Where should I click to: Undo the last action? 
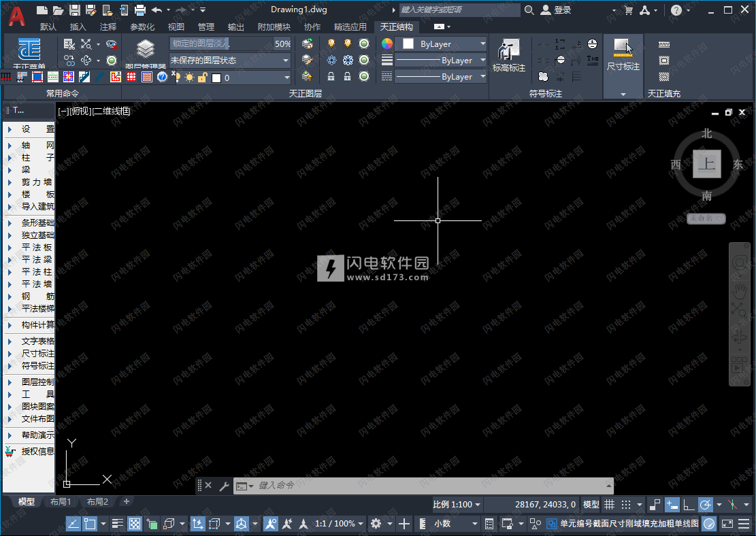pyautogui.click(x=157, y=10)
